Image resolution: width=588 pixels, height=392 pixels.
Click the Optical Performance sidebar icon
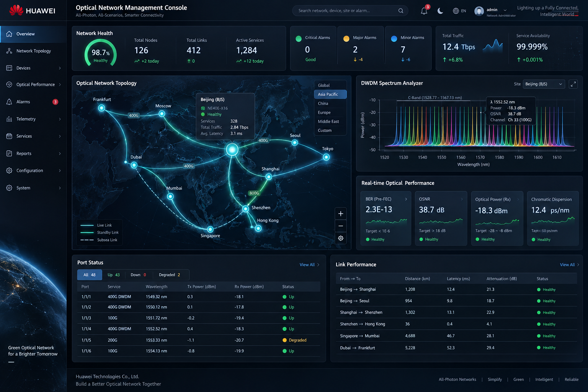(x=9, y=85)
